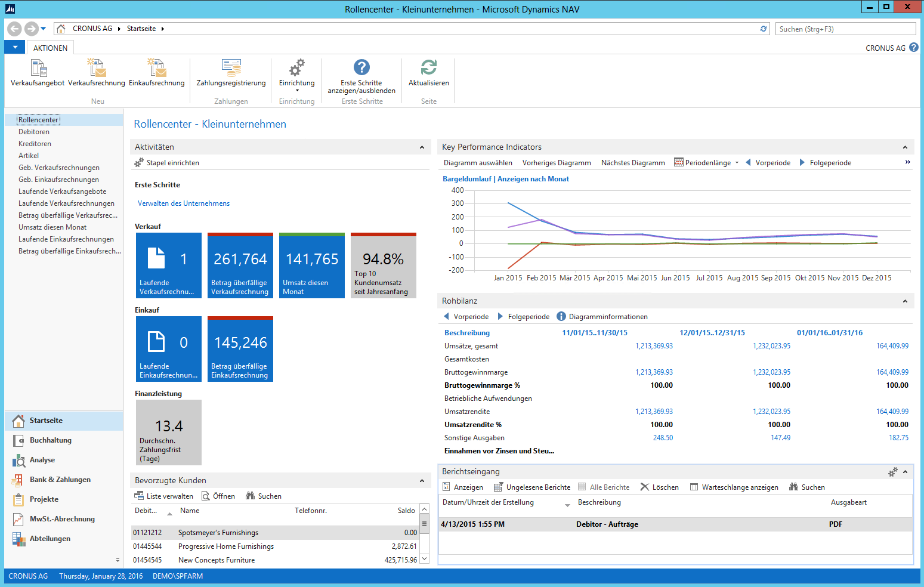924x587 pixels.
Task: Expand the Startseite breadcrumb arrow
Action: (162, 29)
